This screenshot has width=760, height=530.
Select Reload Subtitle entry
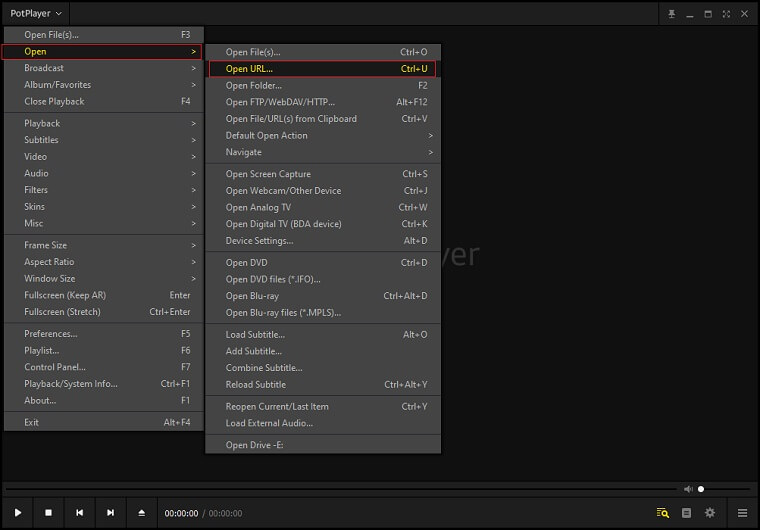point(323,385)
